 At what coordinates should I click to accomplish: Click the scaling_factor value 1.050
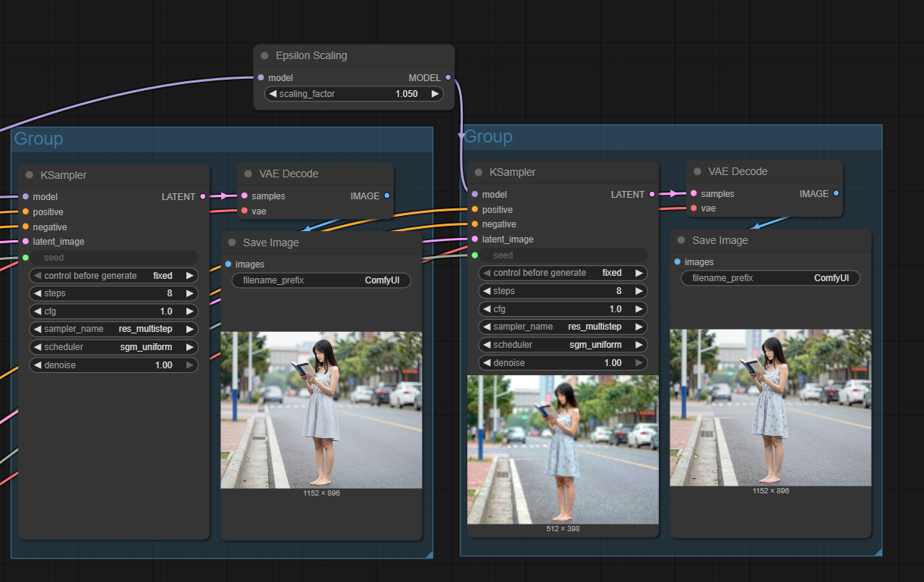click(x=407, y=94)
